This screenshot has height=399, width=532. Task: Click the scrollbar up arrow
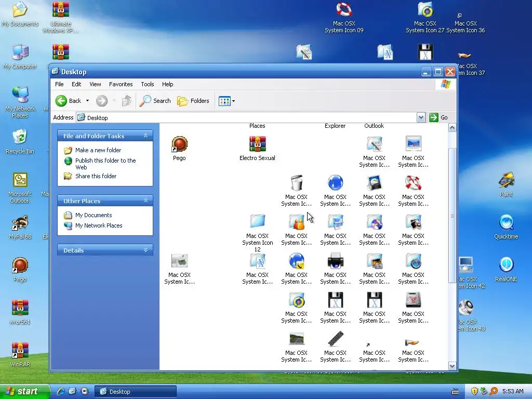pyautogui.click(x=452, y=128)
